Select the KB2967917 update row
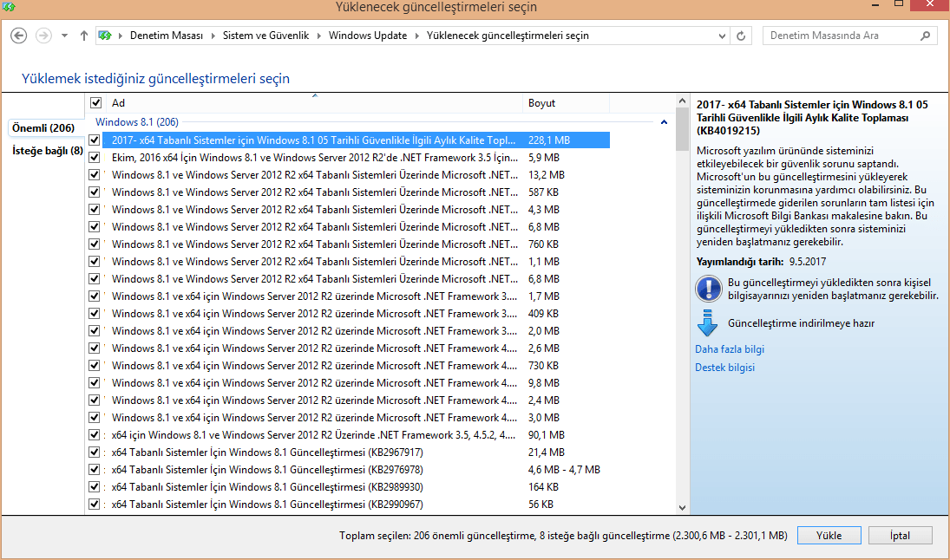950x560 pixels. point(357,453)
